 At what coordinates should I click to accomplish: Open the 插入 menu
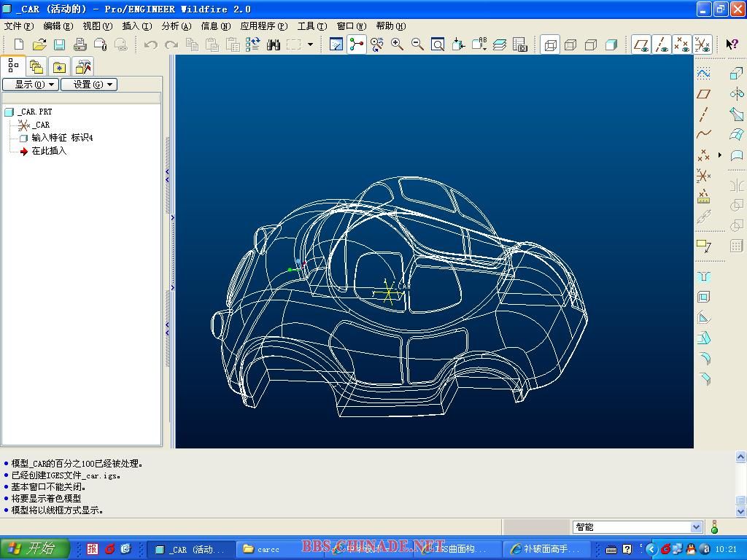[x=136, y=26]
